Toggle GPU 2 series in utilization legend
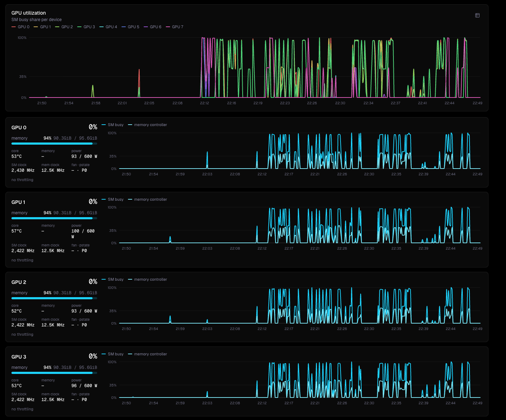This screenshot has width=506, height=420. coord(64,27)
